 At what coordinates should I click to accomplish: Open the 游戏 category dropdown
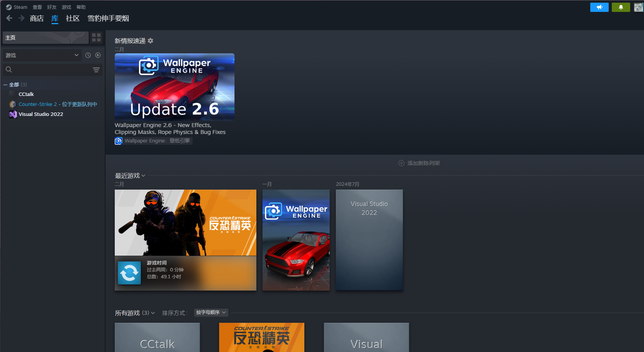[42, 55]
